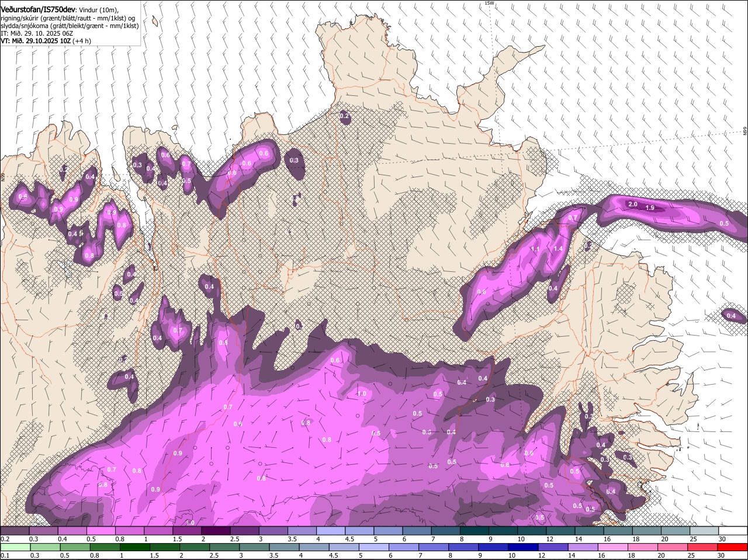Pick top legend swatch between 4 and 4.5
The width and height of the screenshot is (748, 560).
pos(331,530)
